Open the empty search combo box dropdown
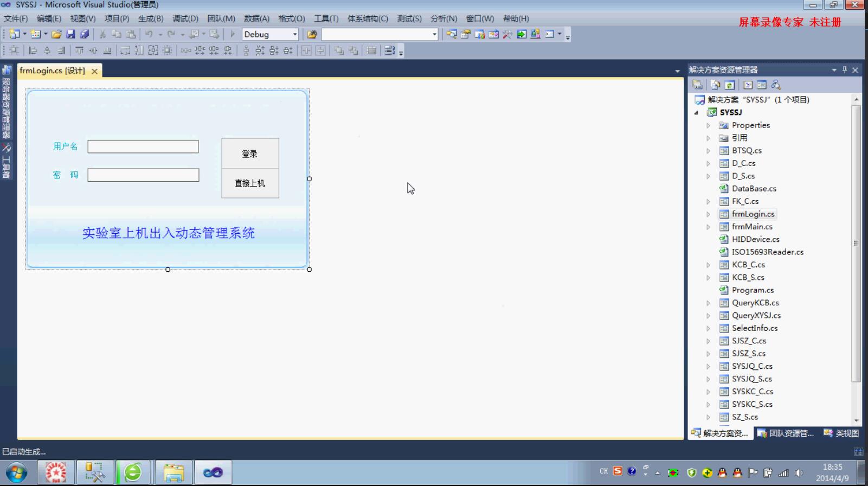Image resolution: width=868 pixels, height=486 pixels. (x=434, y=34)
